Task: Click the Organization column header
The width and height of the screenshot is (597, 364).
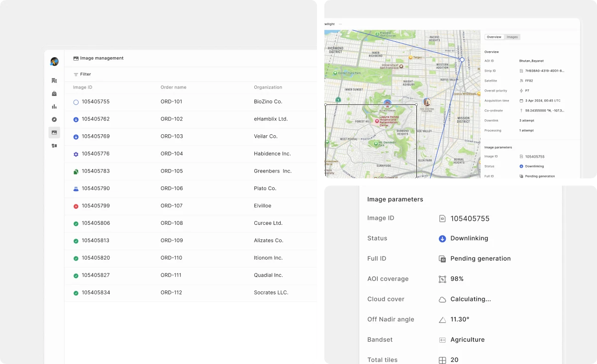Action: (268, 88)
